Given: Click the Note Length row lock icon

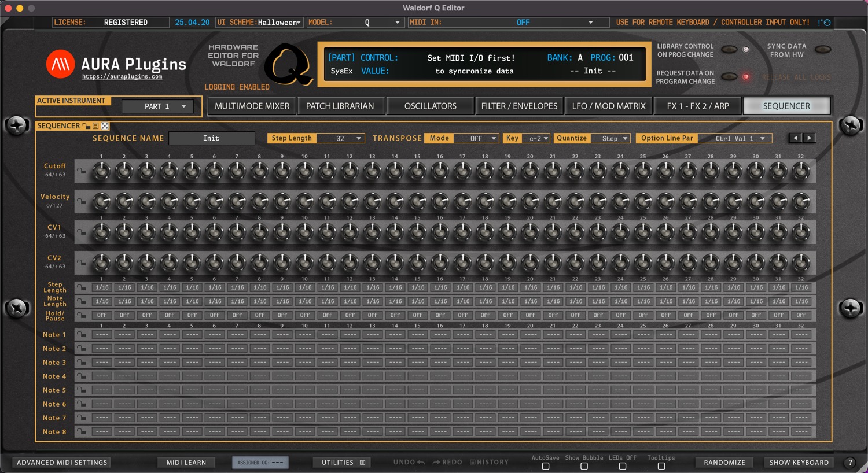Looking at the screenshot, I should coord(82,301).
